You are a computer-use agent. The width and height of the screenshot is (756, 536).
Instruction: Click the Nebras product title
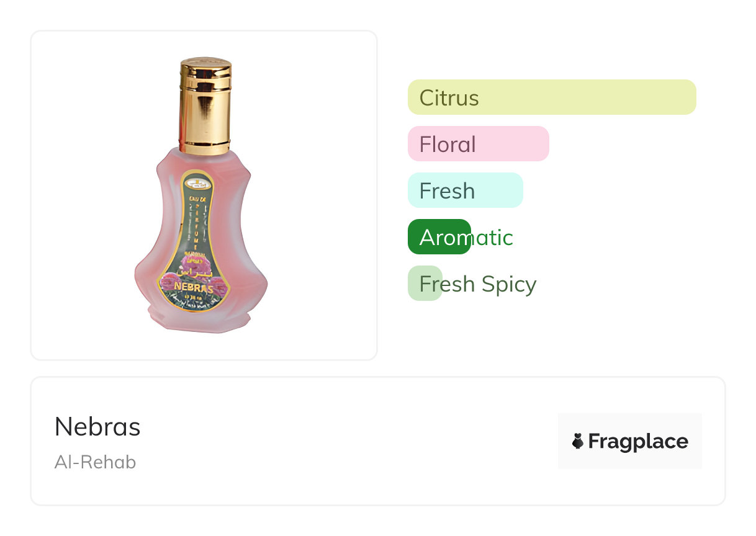pyautogui.click(x=97, y=427)
